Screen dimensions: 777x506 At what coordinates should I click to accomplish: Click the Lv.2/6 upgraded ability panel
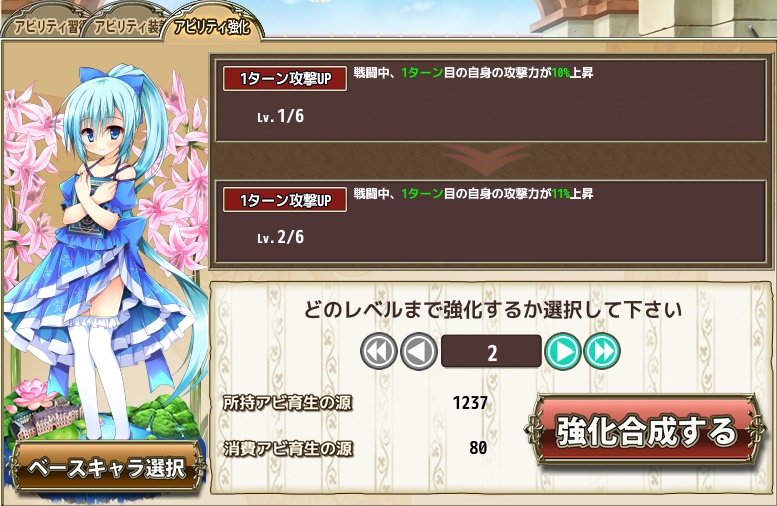pyautogui.click(x=491, y=222)
